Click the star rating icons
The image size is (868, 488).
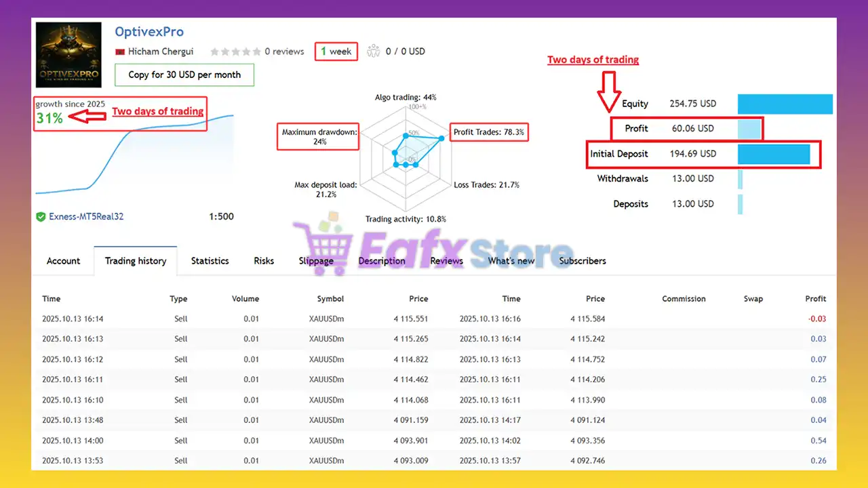235,52
